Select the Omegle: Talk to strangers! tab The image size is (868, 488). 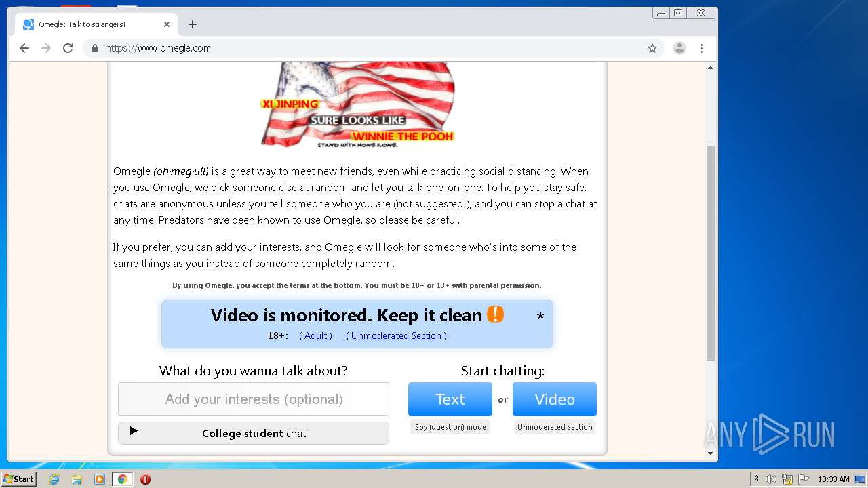click(x=96, y=24)
